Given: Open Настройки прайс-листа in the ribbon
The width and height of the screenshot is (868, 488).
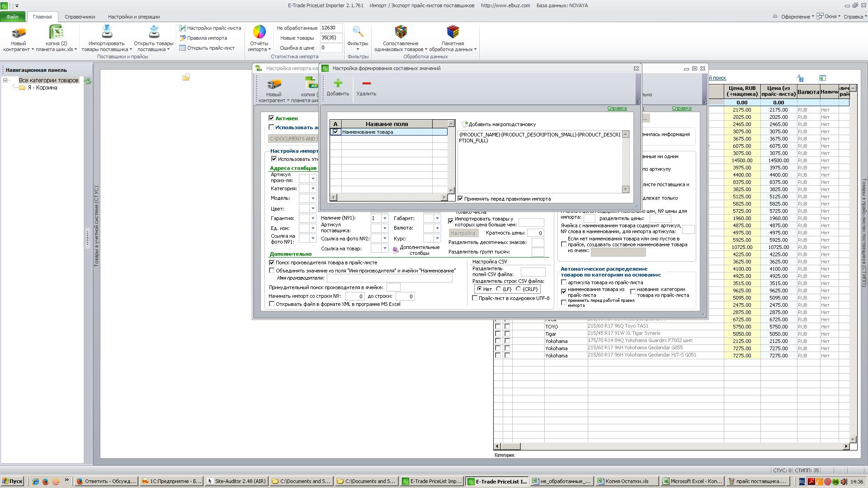Looking at the screenshot, I should point(210,28).
